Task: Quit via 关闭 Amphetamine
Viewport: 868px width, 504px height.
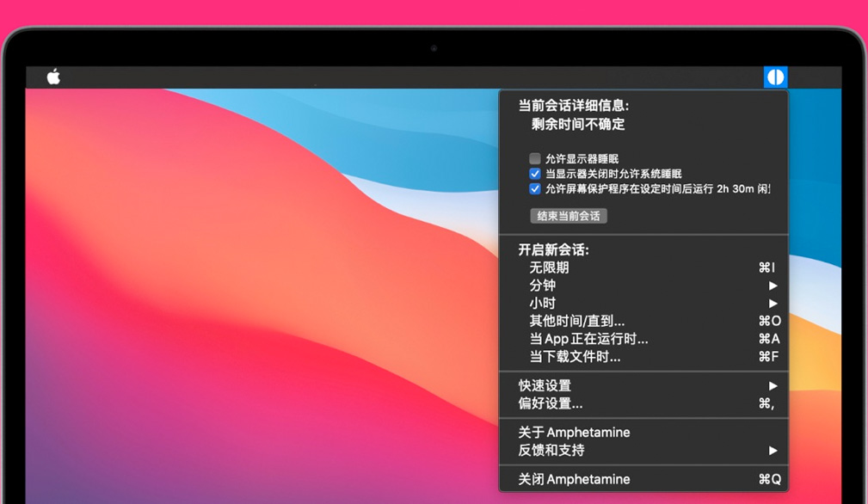Action: pos(574,479)
